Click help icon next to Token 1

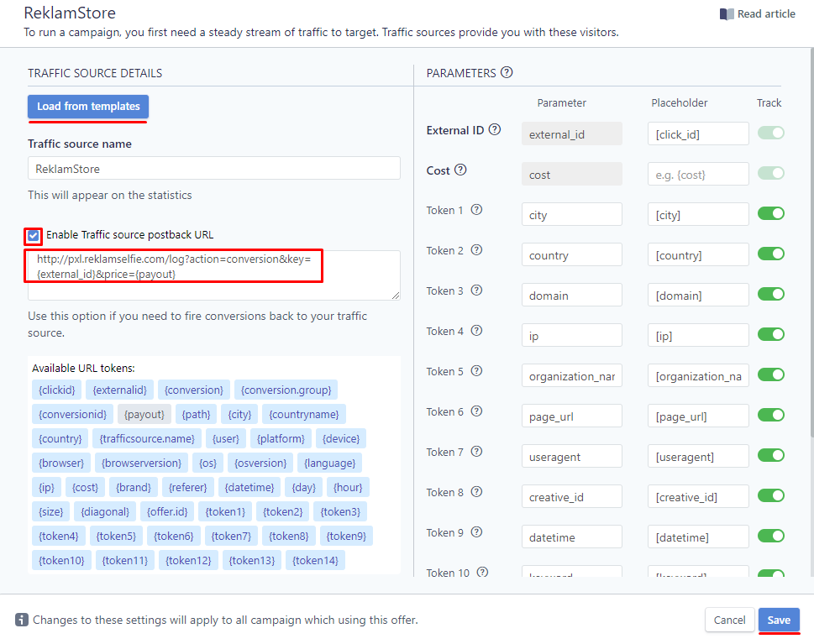(476, 210)
